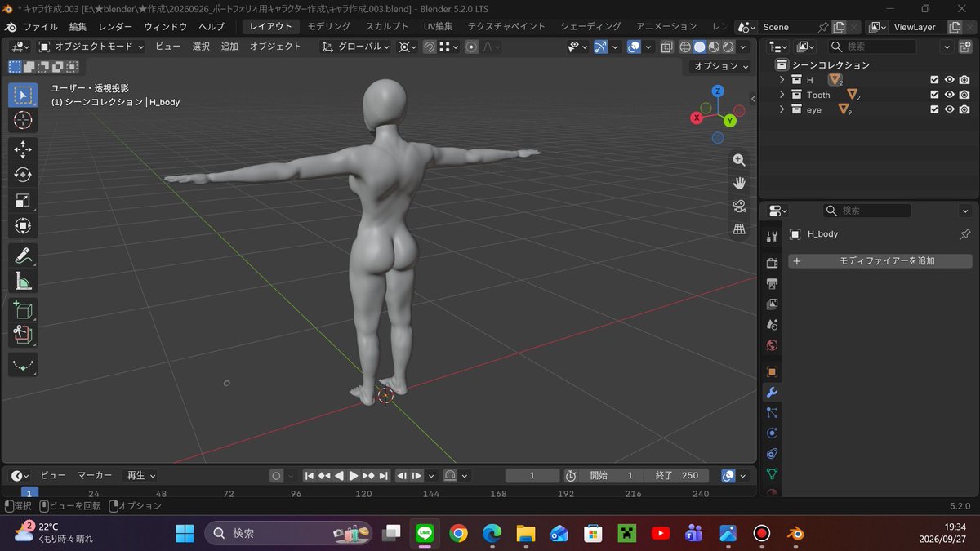This screenshot has width=980, height=551.
Task: Open the Output properties tab
Action: [772, 283]
